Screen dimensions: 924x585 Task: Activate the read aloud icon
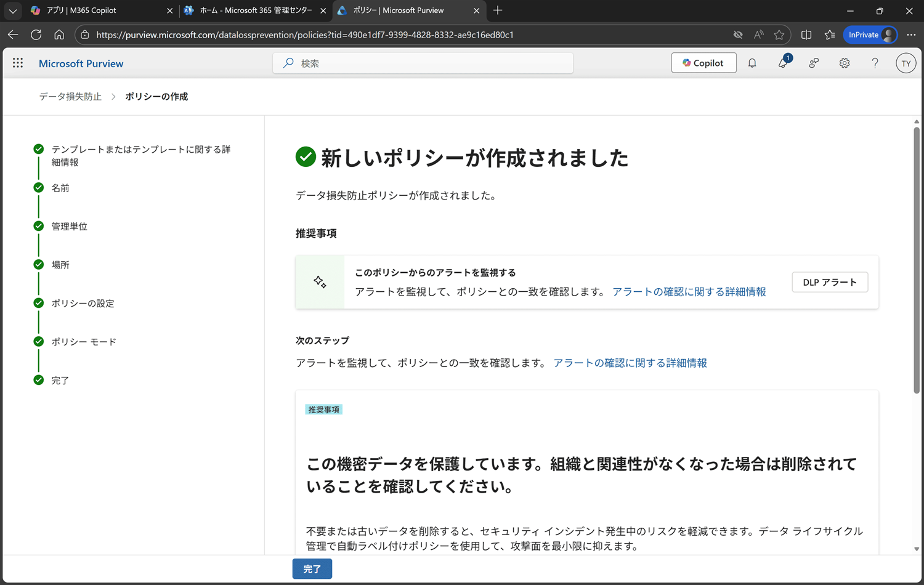759,34
